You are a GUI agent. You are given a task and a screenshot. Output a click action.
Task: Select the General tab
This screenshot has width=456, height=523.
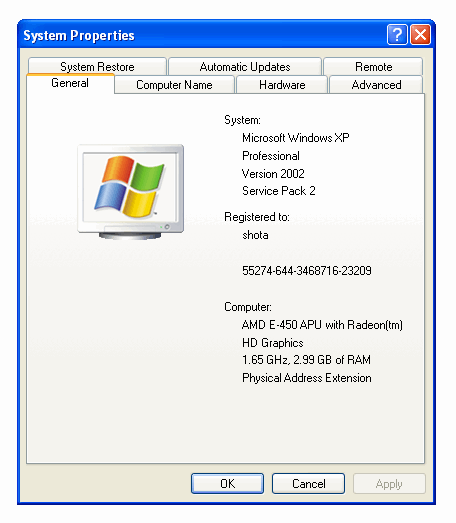[x=70, y=83]
